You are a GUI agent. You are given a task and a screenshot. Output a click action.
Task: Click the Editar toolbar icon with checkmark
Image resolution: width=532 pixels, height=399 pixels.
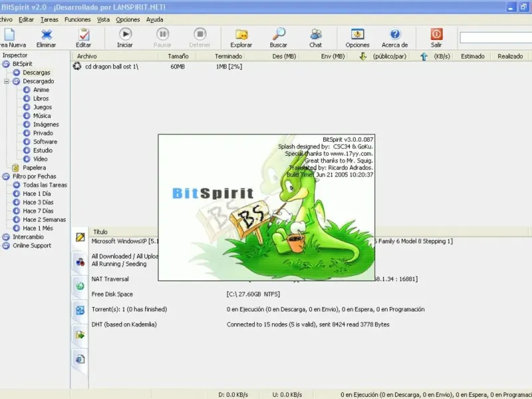pos(84,35)
